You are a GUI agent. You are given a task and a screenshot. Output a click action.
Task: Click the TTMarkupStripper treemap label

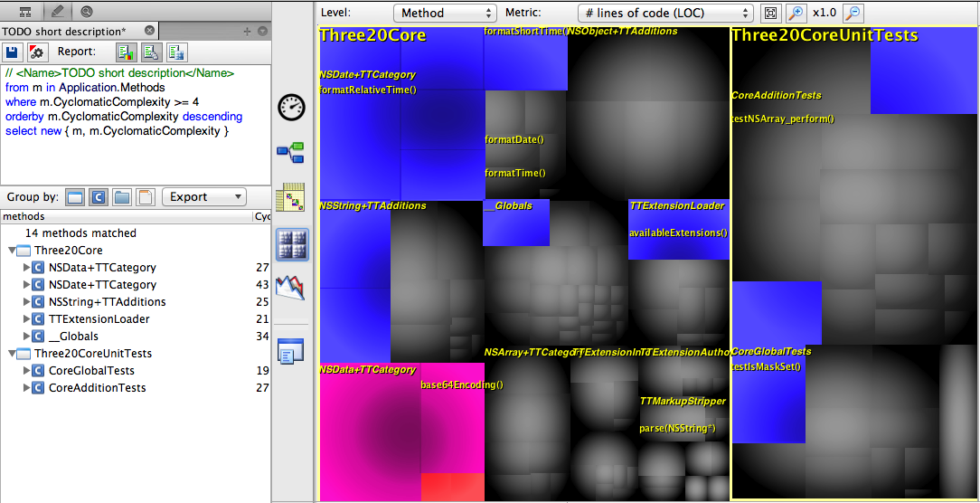point(683,401)
